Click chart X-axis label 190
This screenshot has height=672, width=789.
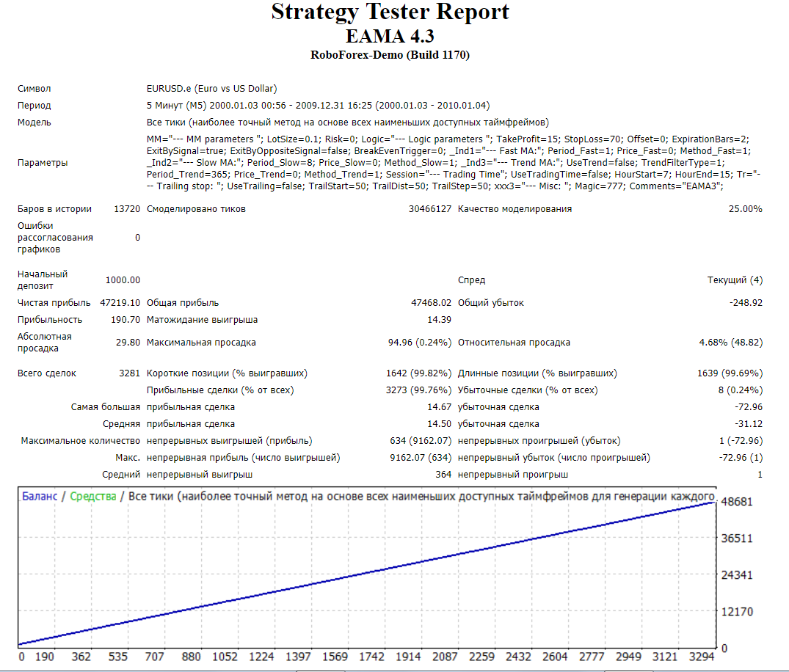pos(44,657)
